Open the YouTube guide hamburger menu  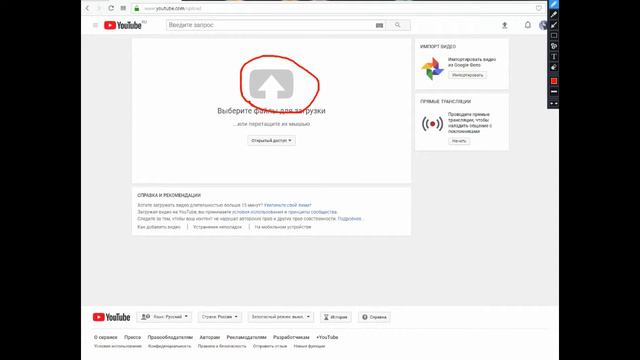(x=96, y=25)
